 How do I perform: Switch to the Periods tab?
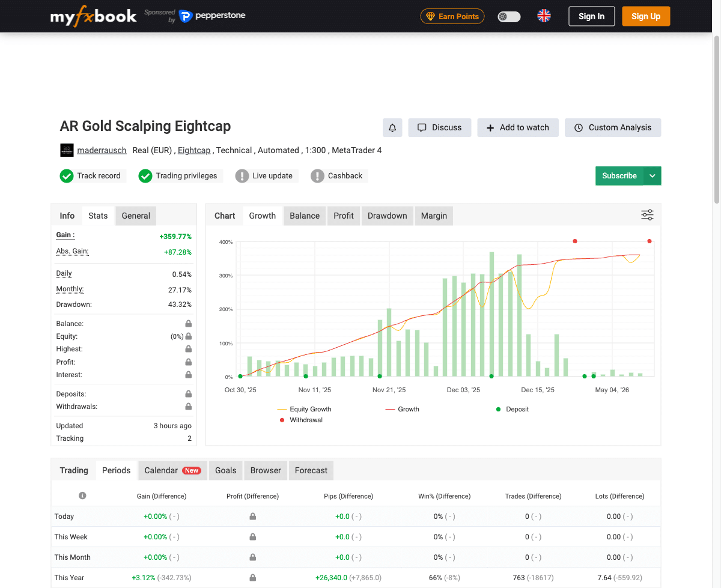pyautogui.click(x=116, y=470)
